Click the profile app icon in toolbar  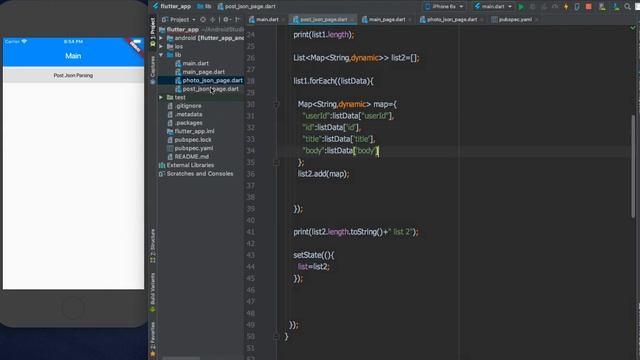555,7
